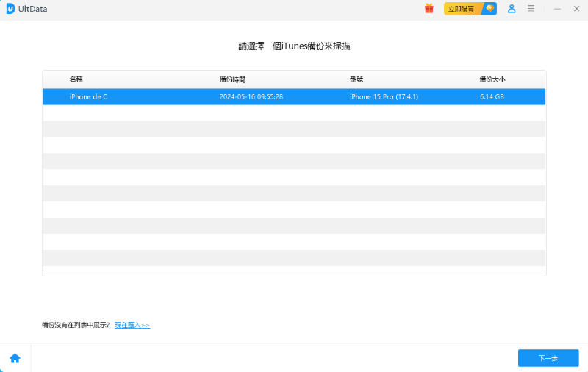588x372 pixels.
Task: Click the 6.14 GB backup size cell
Action: point(492,97)
